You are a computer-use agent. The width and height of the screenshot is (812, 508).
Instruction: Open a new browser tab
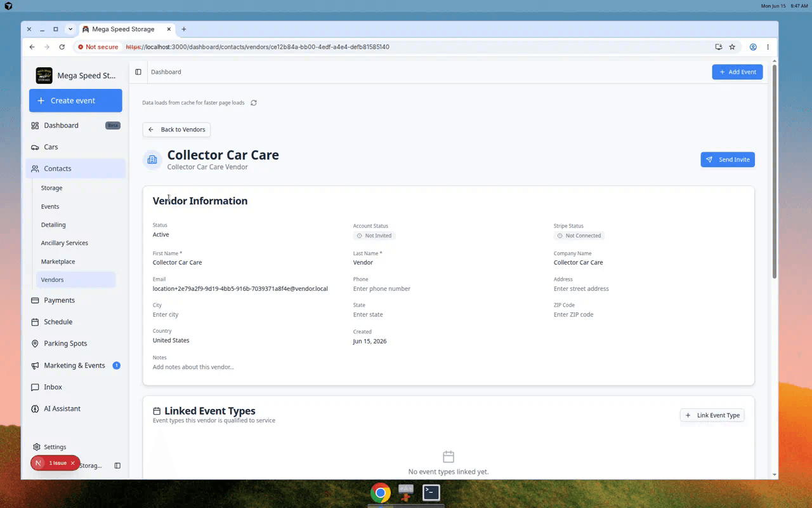[x=184, y=29]
